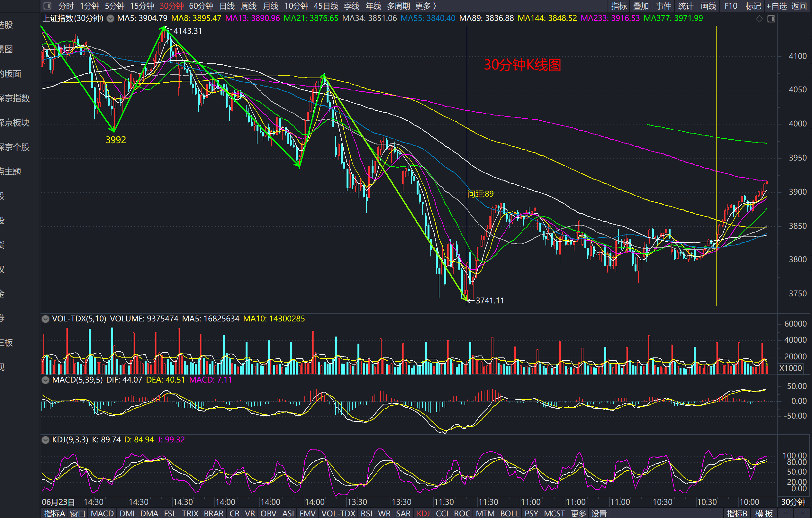
Task: Zoom in chart with plus button
Action: point(785,513)
